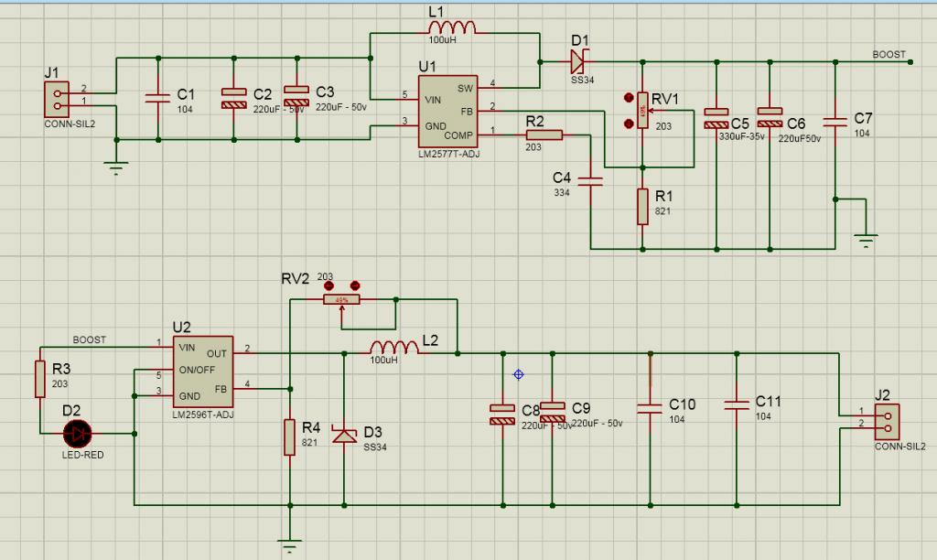This screenshot has width=937, height=560.
Task: Select capacitor C7 symbol
Action: click(x=835, y=122)
